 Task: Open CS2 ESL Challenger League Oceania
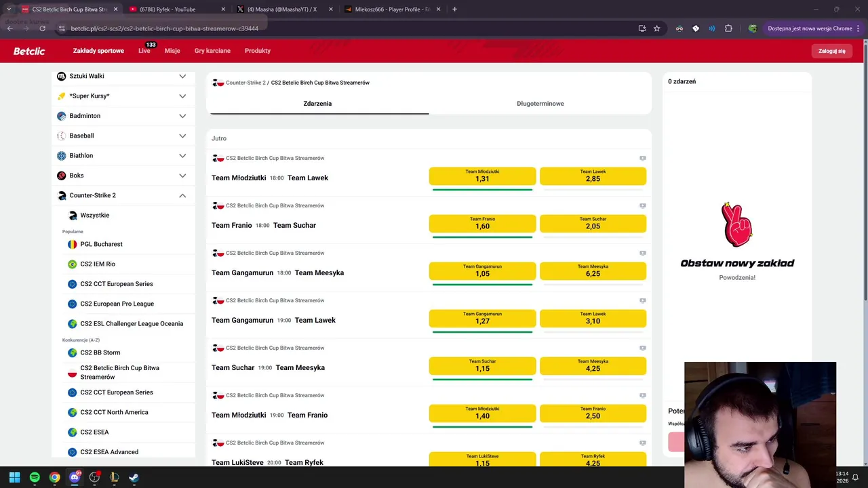[x=132, y=324]
